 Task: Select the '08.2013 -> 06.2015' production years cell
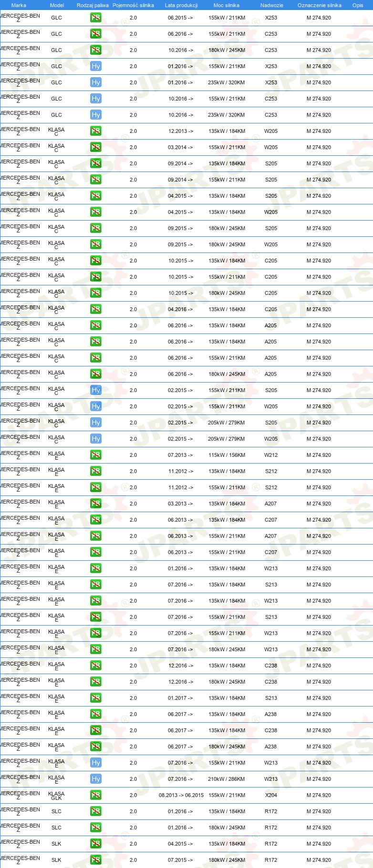(181, 795)
